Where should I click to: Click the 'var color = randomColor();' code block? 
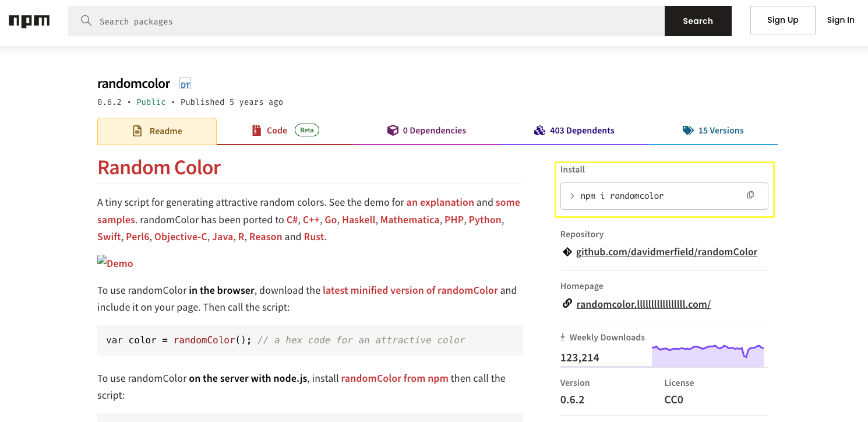click(x=310, y=340)
